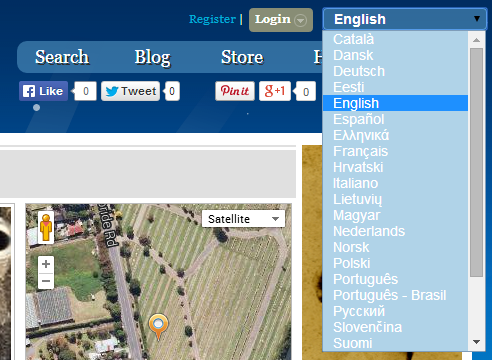Zoom in with the map plus button

coord(46,264)
